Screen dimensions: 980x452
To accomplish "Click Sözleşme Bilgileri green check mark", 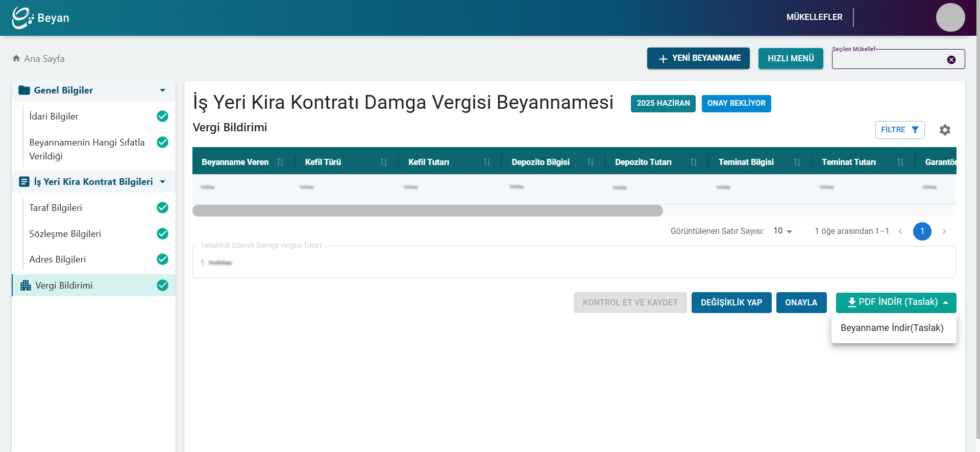I will 162,234.
